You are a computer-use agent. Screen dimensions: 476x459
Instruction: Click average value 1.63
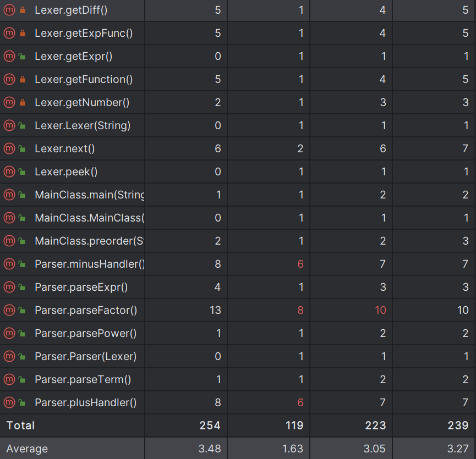click(293, 449)
